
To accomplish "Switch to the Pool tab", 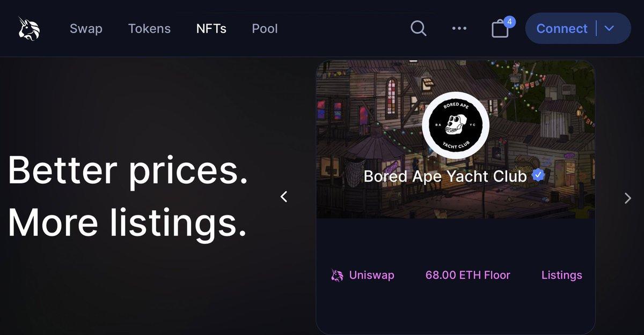I will click(x=265, y=28).
